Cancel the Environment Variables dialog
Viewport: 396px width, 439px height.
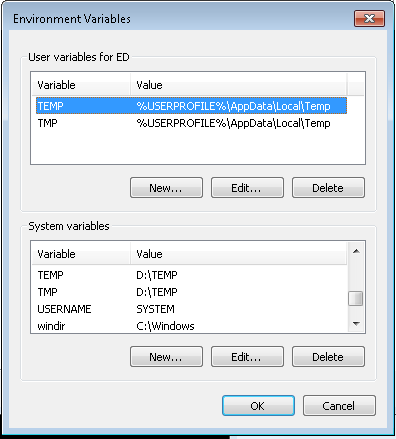click(339, 406)
